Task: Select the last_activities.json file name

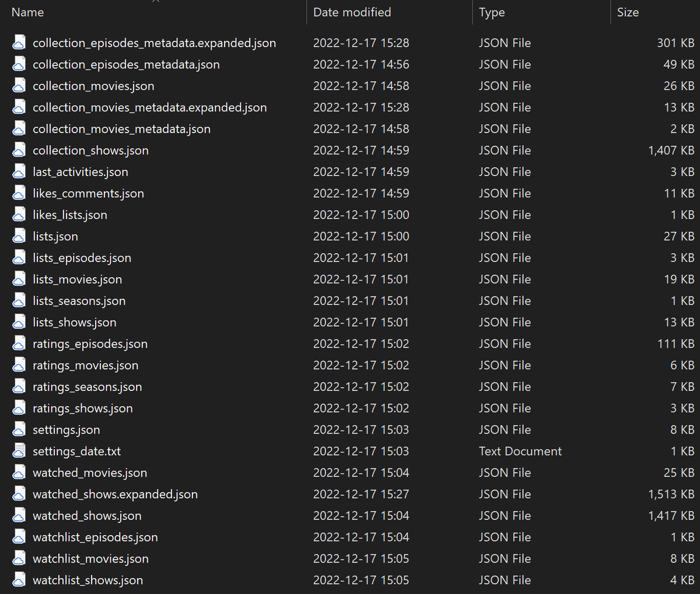Action: [x=80, y=172]
